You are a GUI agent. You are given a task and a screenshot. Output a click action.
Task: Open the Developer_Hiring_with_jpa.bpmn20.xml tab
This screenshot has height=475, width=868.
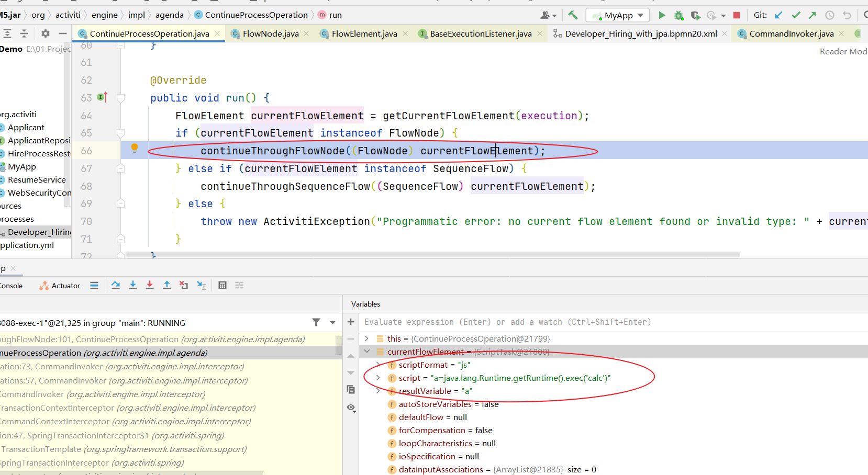pos(641,33)
